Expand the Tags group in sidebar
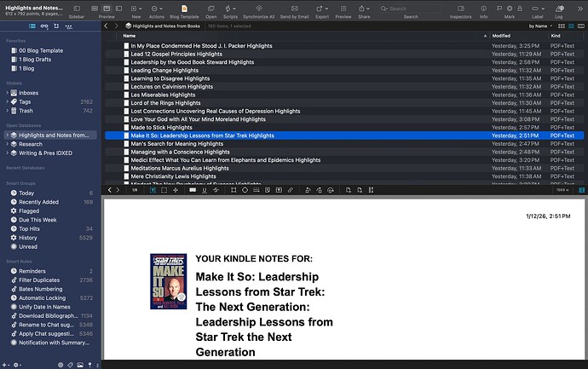 coord(8,101)
